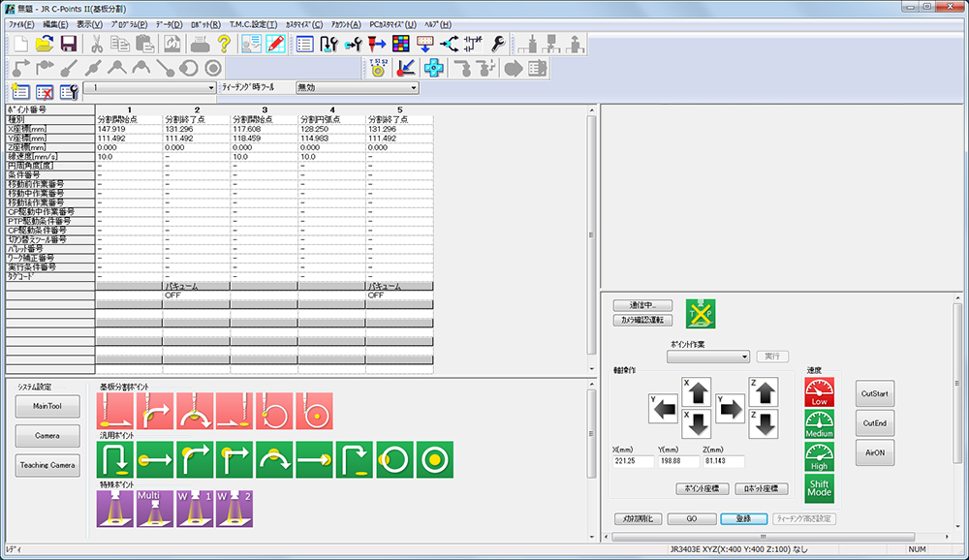Click the colorful grid palette icon
969x560 pixels.
[x=400, y=44]
